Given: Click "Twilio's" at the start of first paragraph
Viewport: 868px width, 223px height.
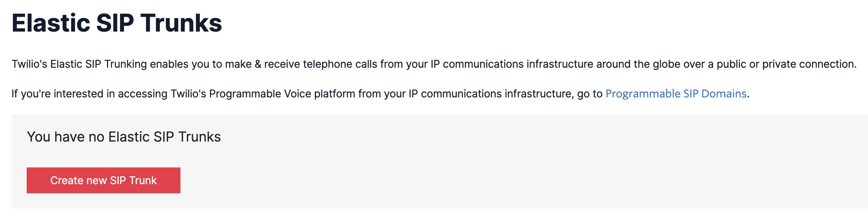Looking at the screenshot, I should pos(29,64).
